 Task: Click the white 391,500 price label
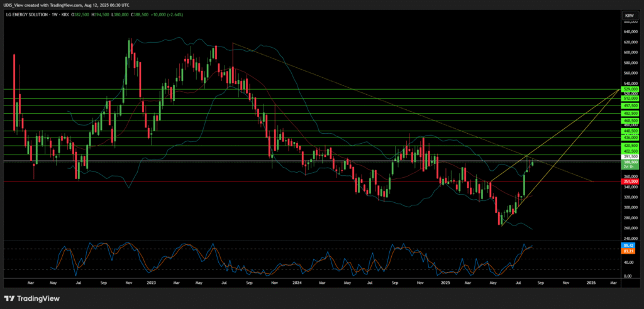click(630, 156)
